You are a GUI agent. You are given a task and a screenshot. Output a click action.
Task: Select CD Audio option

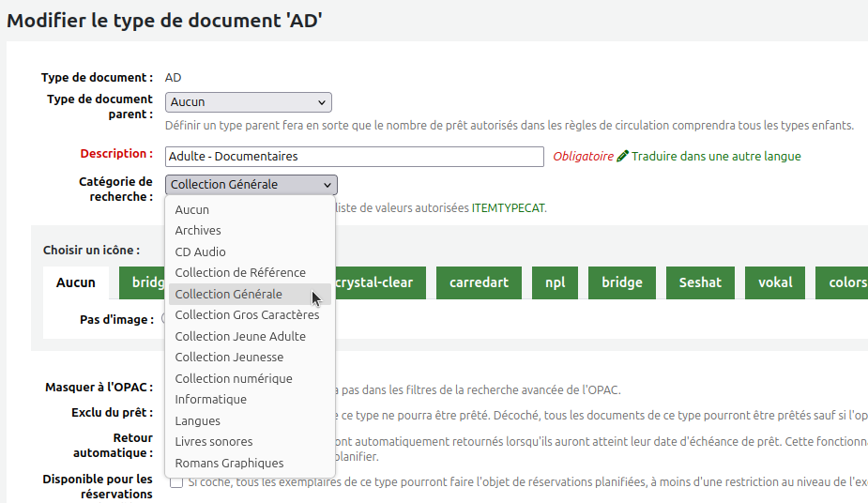[x=251, y=251]
